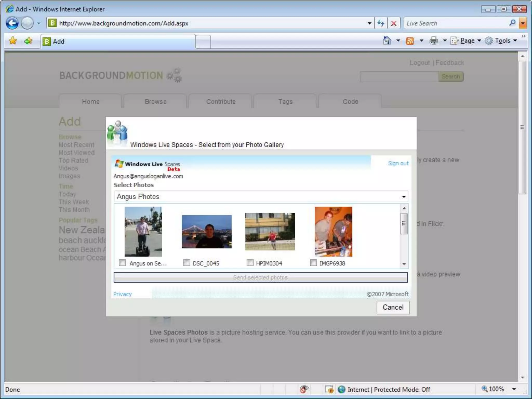Viewport: 532px width, 399px height.
Task: Check the Angus on Se... photo checkbox
Action: pyautogui.click(x=122, y=263)
